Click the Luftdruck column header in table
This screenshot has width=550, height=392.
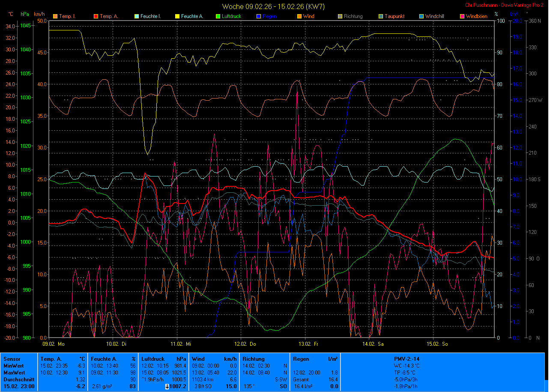coord(152,359)
